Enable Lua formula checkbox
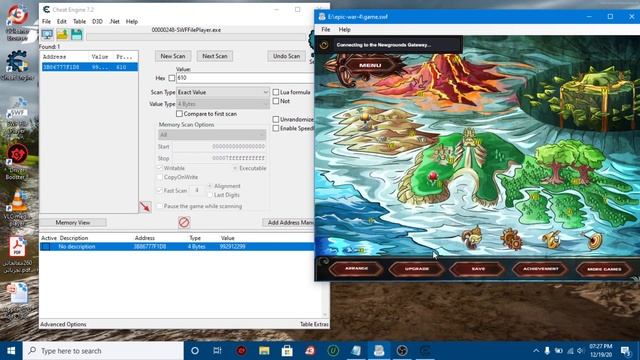 pos(276,92)
